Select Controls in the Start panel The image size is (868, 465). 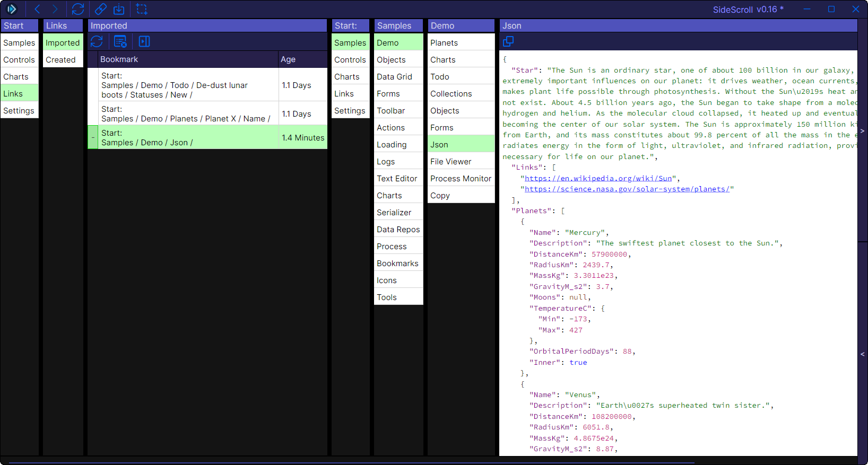point(19,60)
